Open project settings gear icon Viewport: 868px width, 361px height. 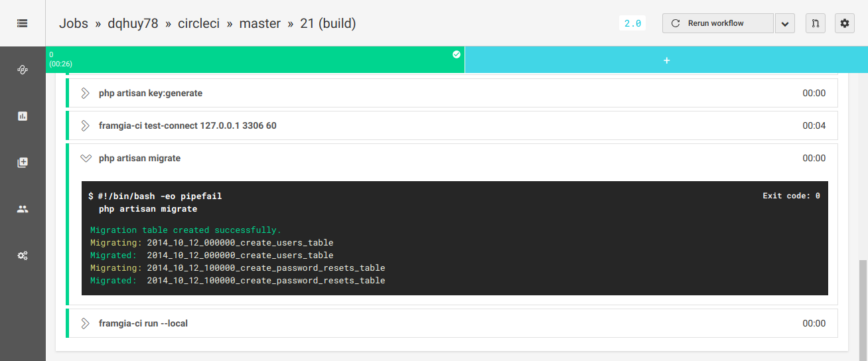click(845, 23)
